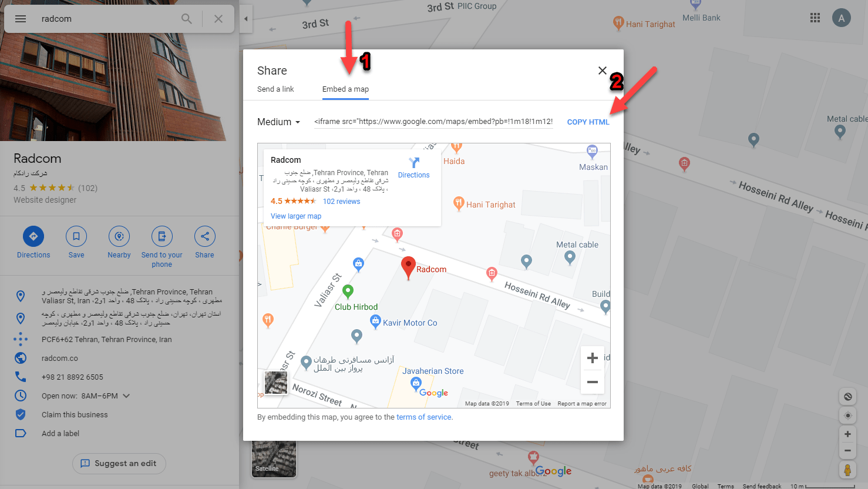The width and height of the screenshot is (868, 489).
Task: Click the main map zoom in button
Action: tap(847, 434)
